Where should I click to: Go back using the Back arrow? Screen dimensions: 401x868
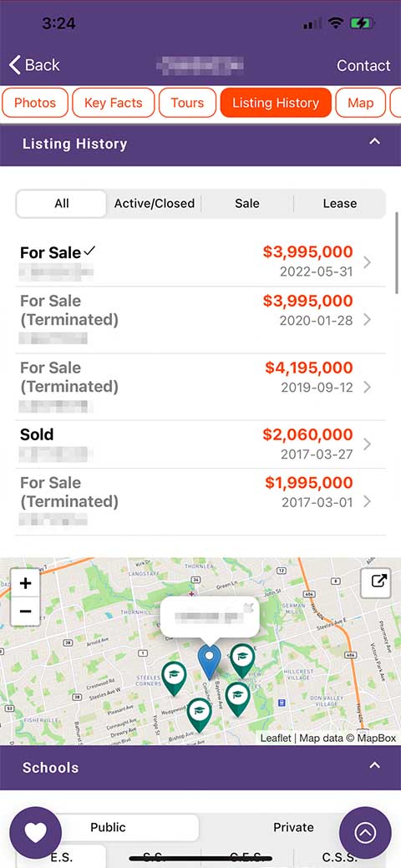[33, 65]
